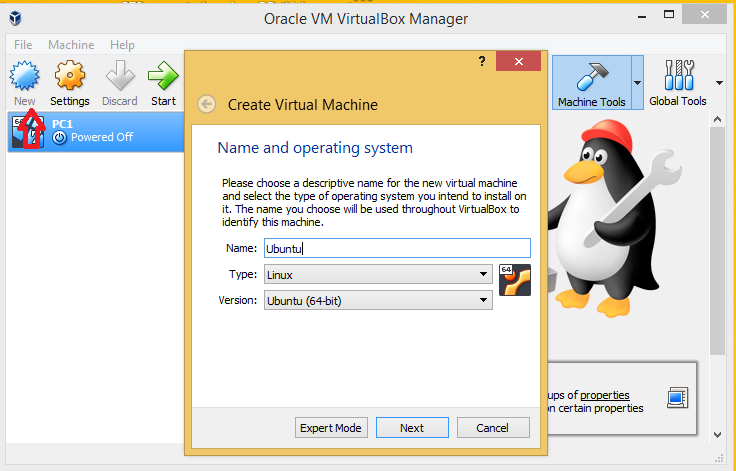Click the Next button

pyautogui.click(x=412, y=428)
